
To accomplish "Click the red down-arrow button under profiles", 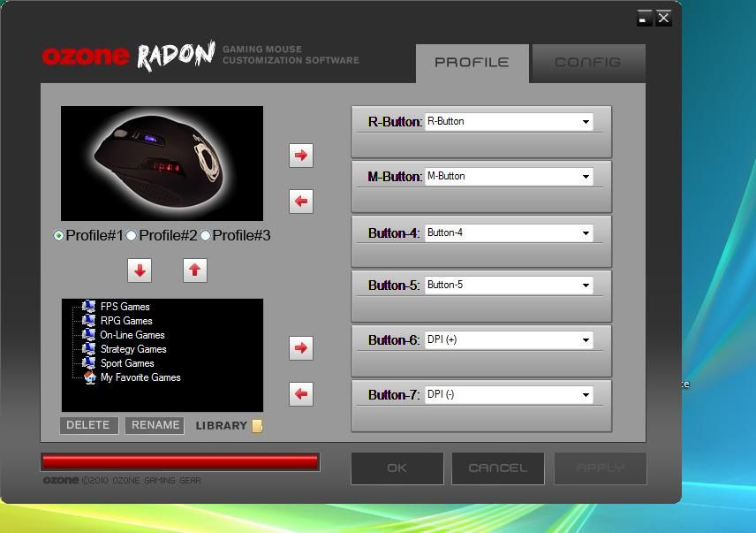I will click(140, 270).
